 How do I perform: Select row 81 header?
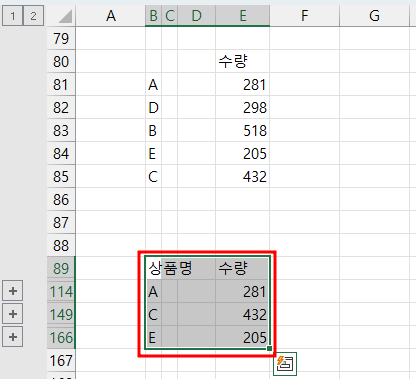[61, 84]
